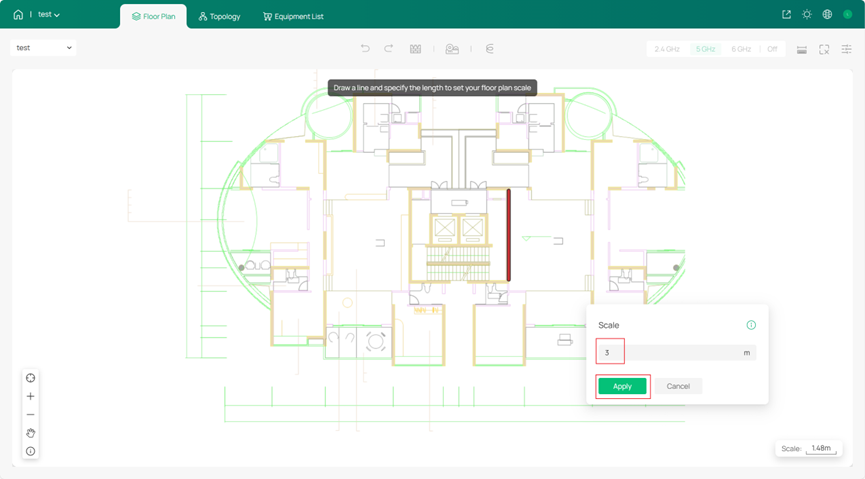Click the green Apply button
Viewport: 865px width, 479px height.
click(x=622, y=386)
